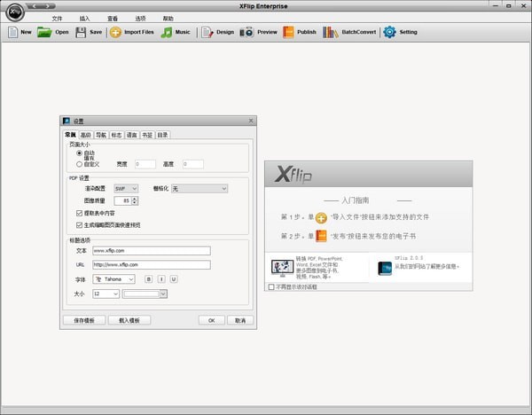Click the back arrow in title bar
Image resolution: width=532 pixels, height=415 pixels.
pos(34,6)
